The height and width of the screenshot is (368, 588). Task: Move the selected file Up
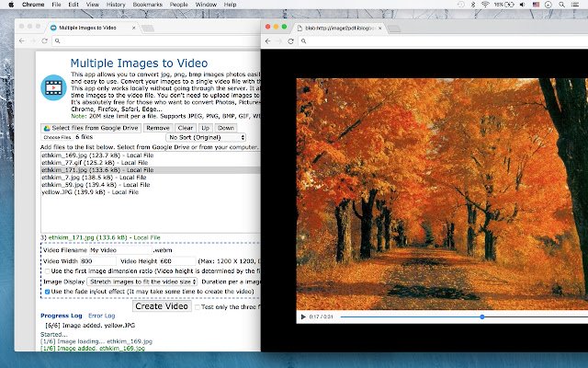tap(205, 128)
